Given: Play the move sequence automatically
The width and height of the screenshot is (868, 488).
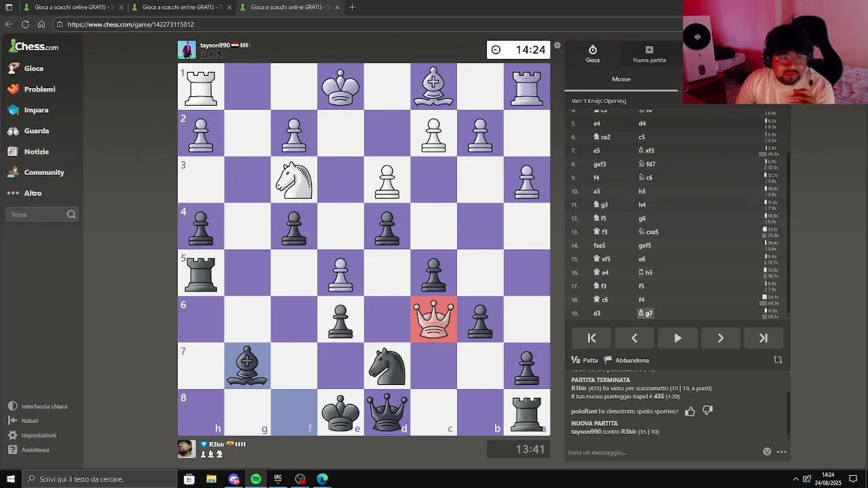Looking at the screenshot, I should (677, 338).
